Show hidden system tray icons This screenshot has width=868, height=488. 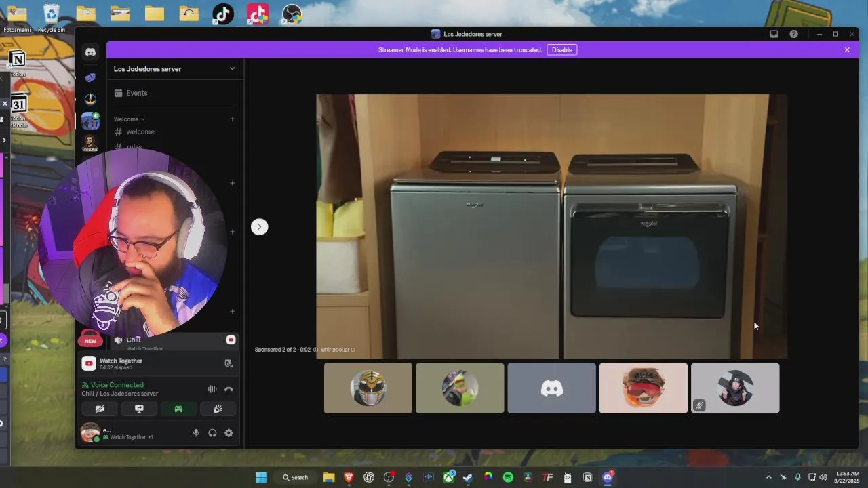[x=768, y=477]
